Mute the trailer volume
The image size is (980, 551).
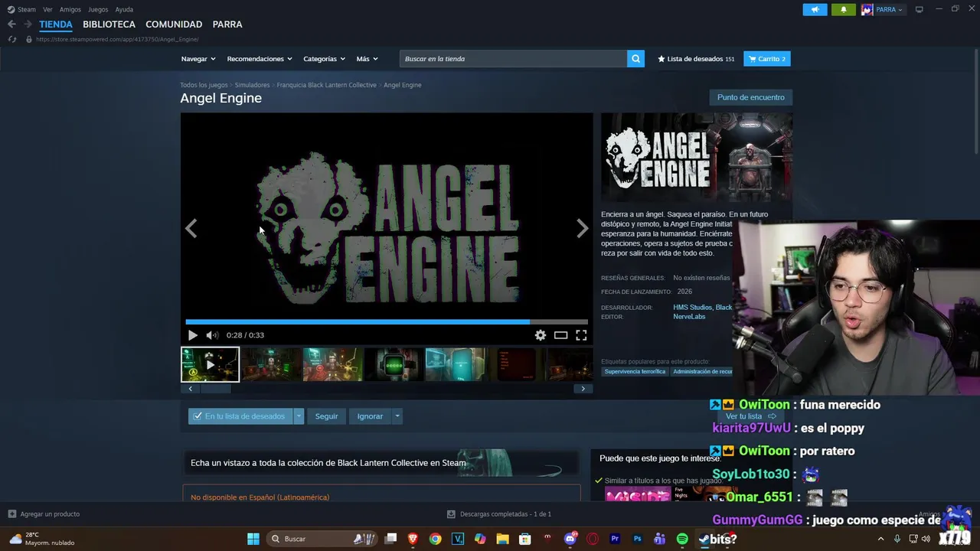[x=212, y=335]
